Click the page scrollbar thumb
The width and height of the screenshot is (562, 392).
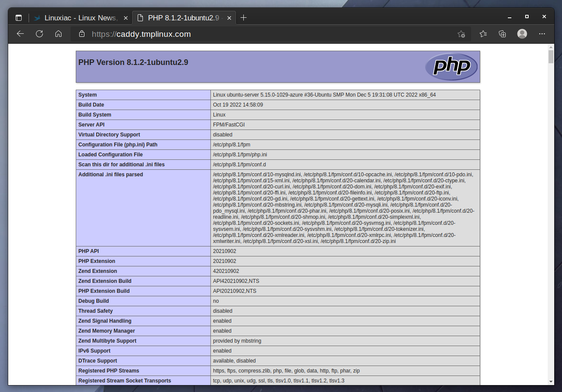(x=551, y=57)
